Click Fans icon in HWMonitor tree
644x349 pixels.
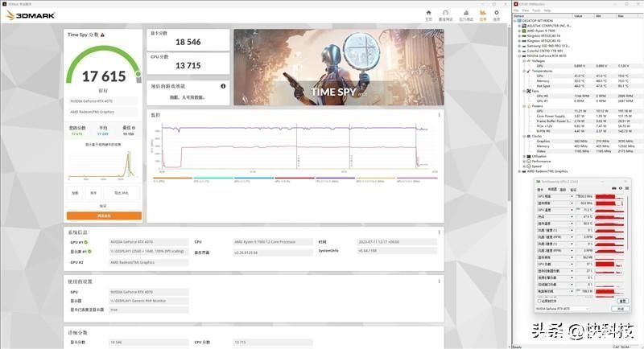coord(529,91)
